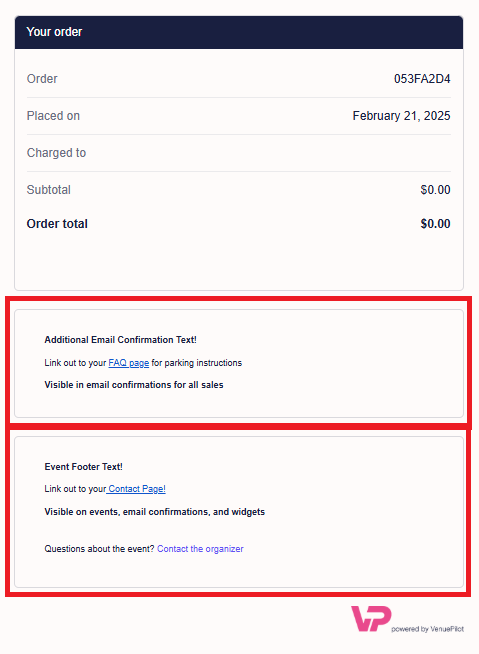Click Visible in email confirmations for all sales
The width and height of the screenshot is (479, 654).
pos(134,385)
